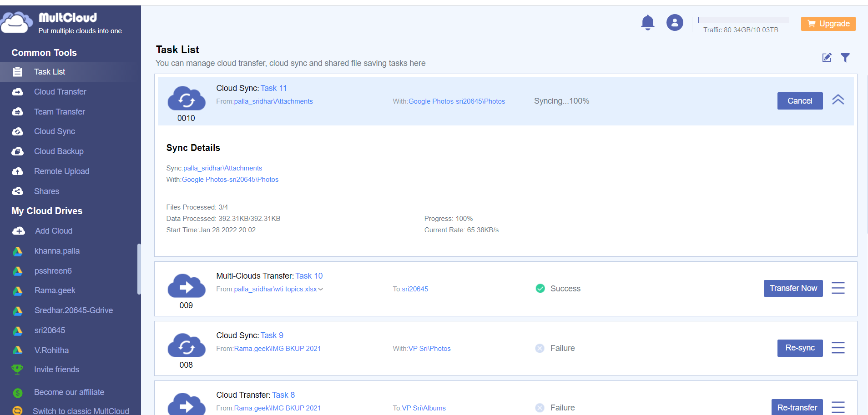Open the V.Rohitha cloud drive
Screen dimensions: 868x415
(x=51, y=350)
